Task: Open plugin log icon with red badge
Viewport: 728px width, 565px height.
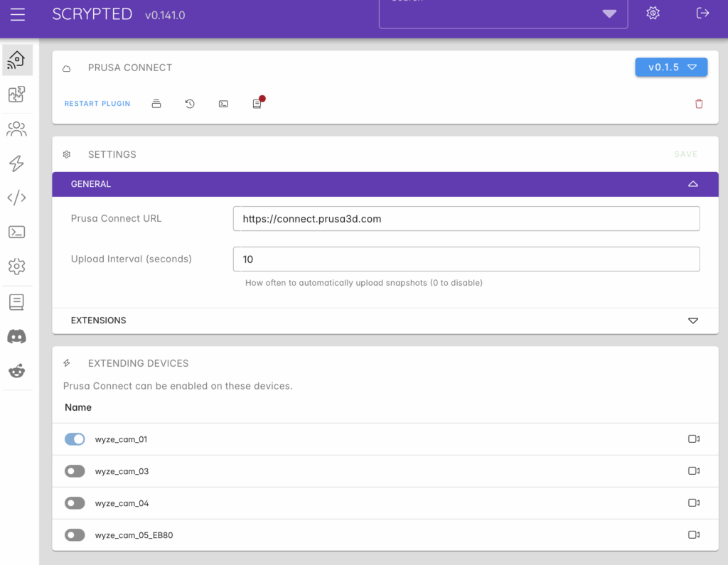Action: 257,104
